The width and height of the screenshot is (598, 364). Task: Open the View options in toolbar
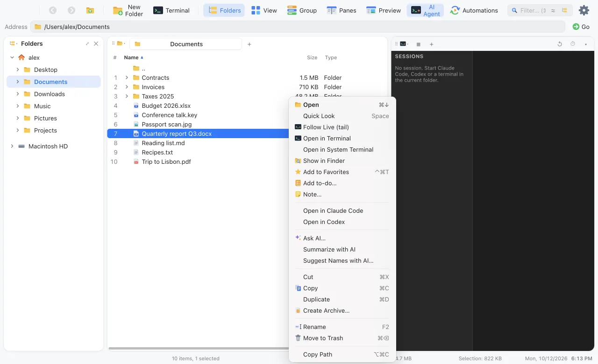264,10
